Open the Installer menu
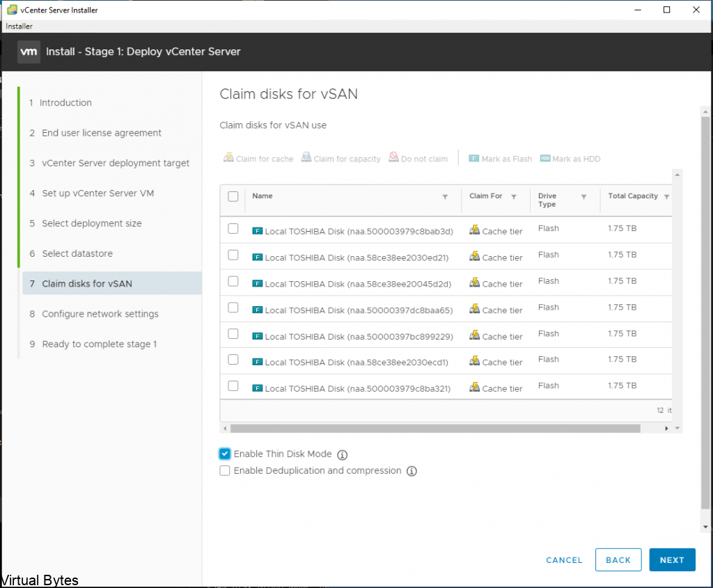 (x=19, y=26)
